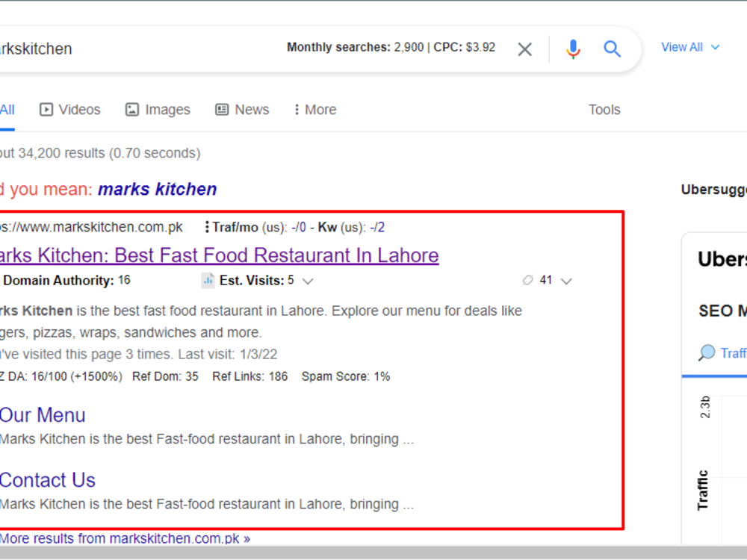Start voice search with the microphone icon
This screenshot has height=560, width=747.
[573, 49]
